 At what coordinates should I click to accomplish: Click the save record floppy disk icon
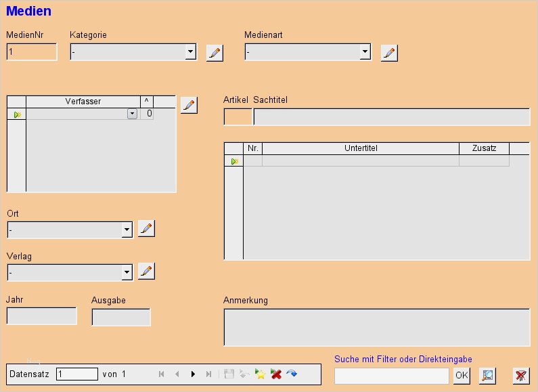(229, 374)
